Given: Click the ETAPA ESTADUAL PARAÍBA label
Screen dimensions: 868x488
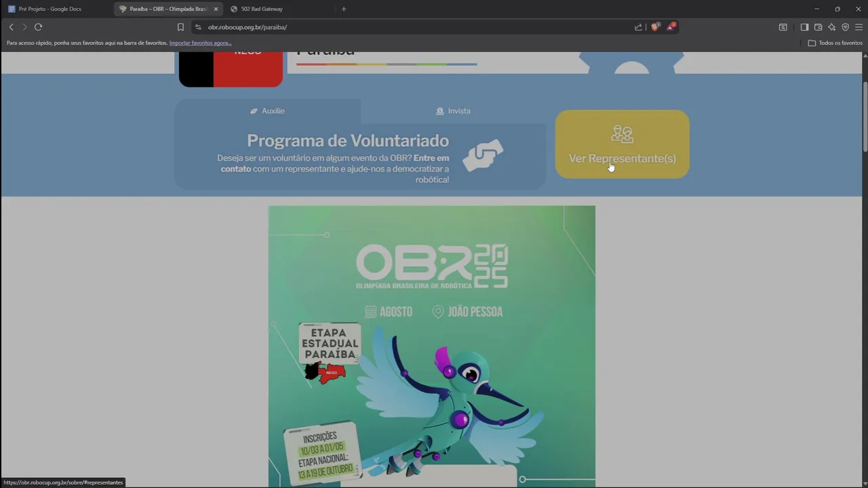Looking at the screenshot, I should tap(330, 343).
